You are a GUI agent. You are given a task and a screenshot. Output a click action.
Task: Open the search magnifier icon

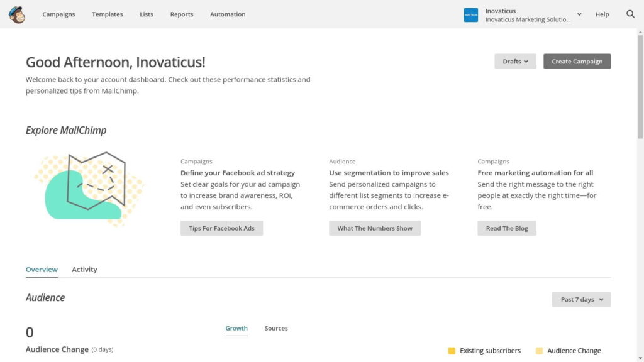pyautogui.click(x=630, y=14)
